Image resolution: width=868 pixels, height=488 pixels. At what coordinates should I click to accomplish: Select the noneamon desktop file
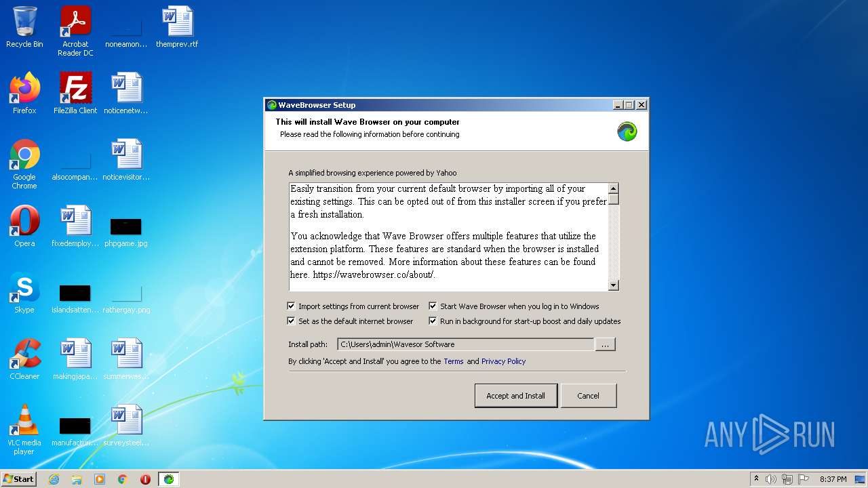click(126, 31)
